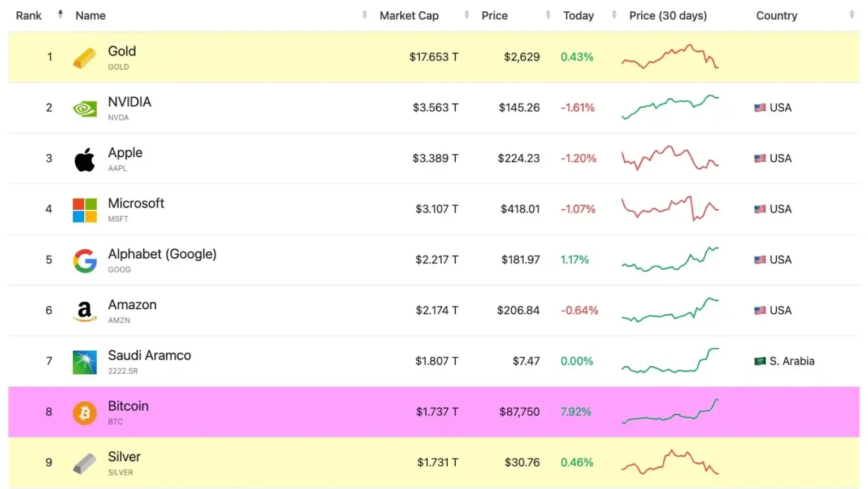Open the Alphabet (Google) link
The image size is (868, 489).
point(162,254)
